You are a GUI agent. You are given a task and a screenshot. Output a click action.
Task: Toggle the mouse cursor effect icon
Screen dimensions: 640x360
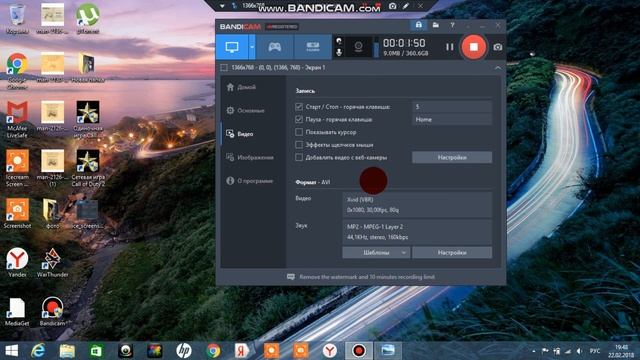click(x=339, y=41)
